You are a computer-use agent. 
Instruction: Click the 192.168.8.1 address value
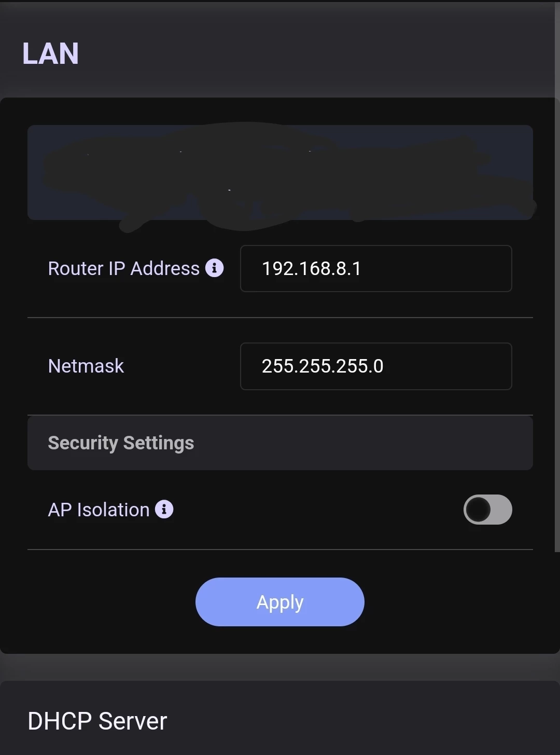point(311,268)
